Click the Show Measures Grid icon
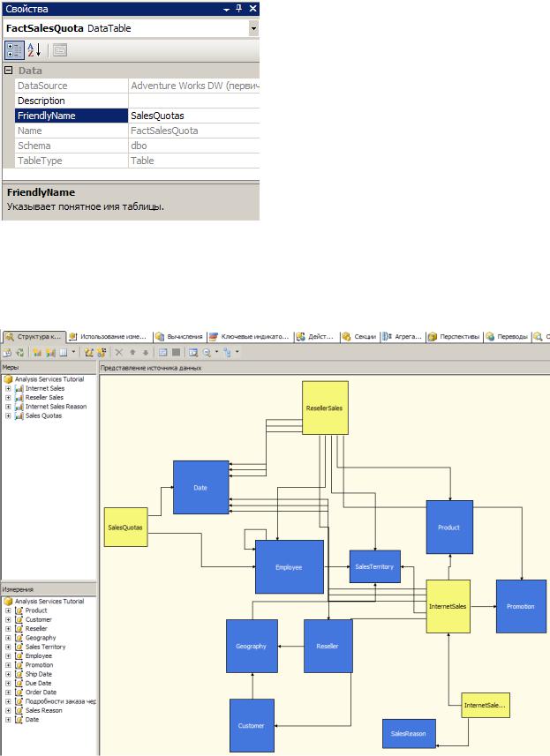This screenshot has width=550, height=756. (x=64, y=353)
